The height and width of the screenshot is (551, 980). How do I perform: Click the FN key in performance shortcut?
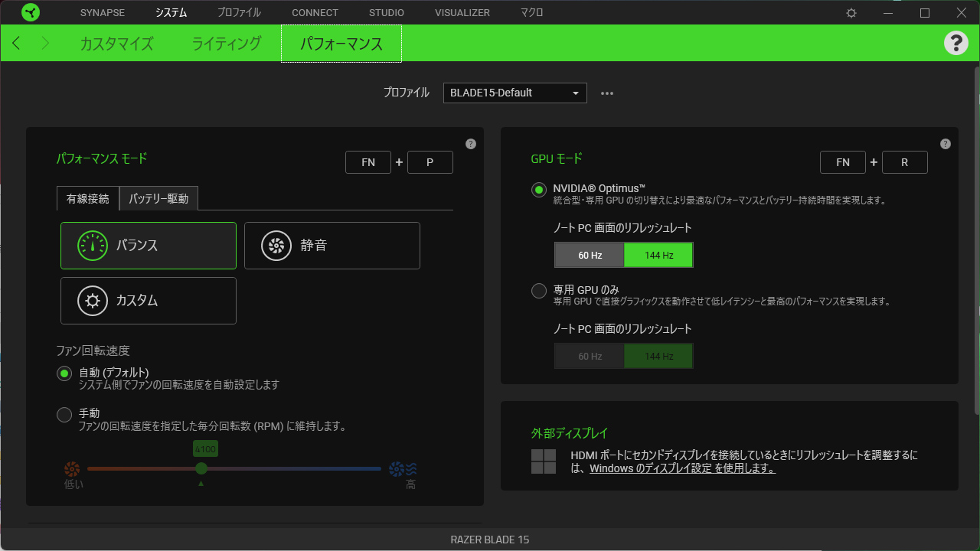pos(368,162)
